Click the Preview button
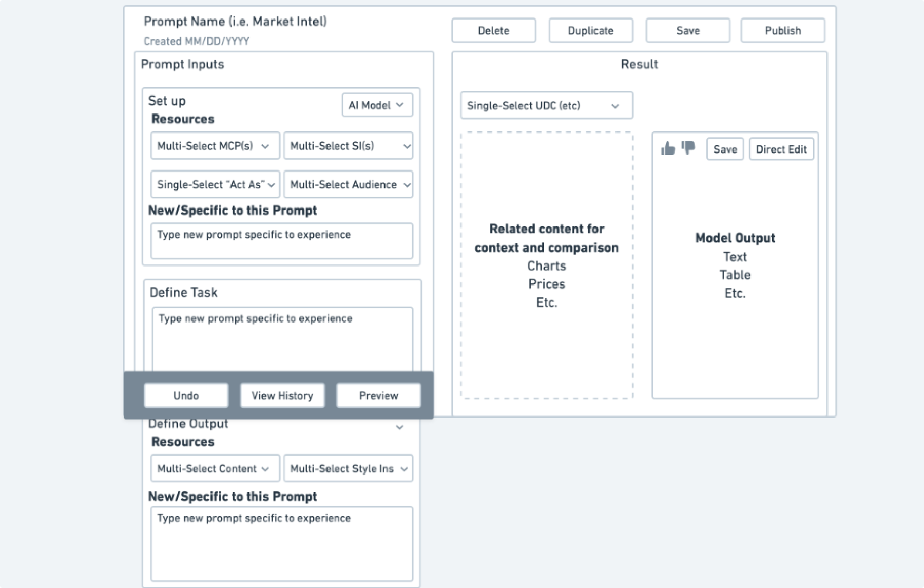924x588 pixels. [378, 395]
